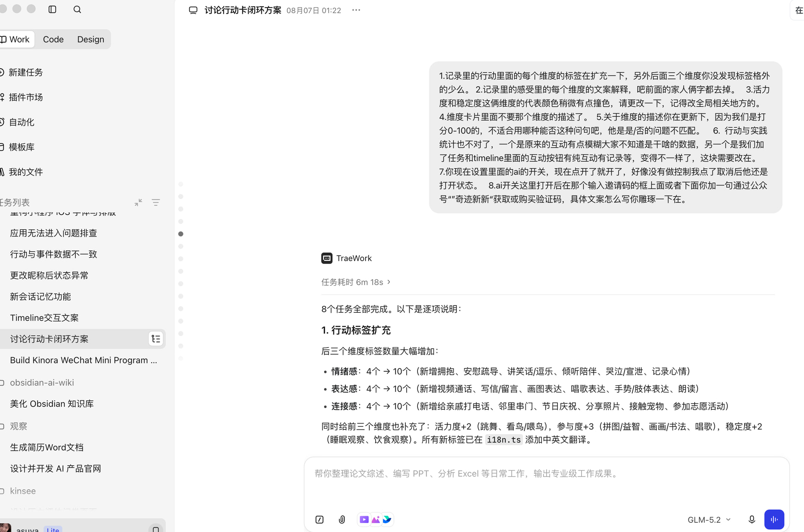Open task 新会话记忆功能
The height and width of the screenshot is (532, 804).
click(x=41, y=296)
